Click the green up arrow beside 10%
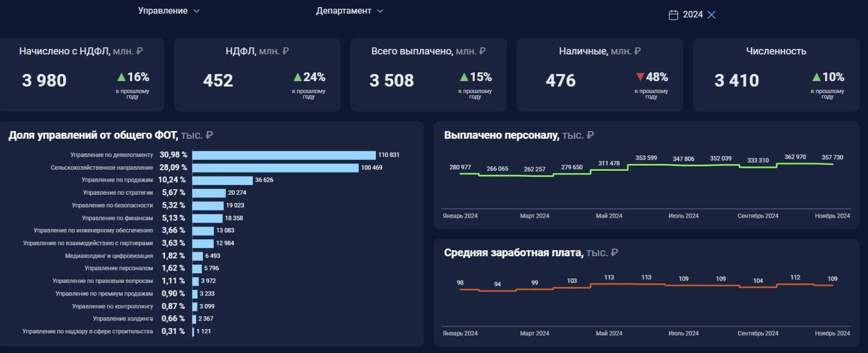 (x=816, y=77)
